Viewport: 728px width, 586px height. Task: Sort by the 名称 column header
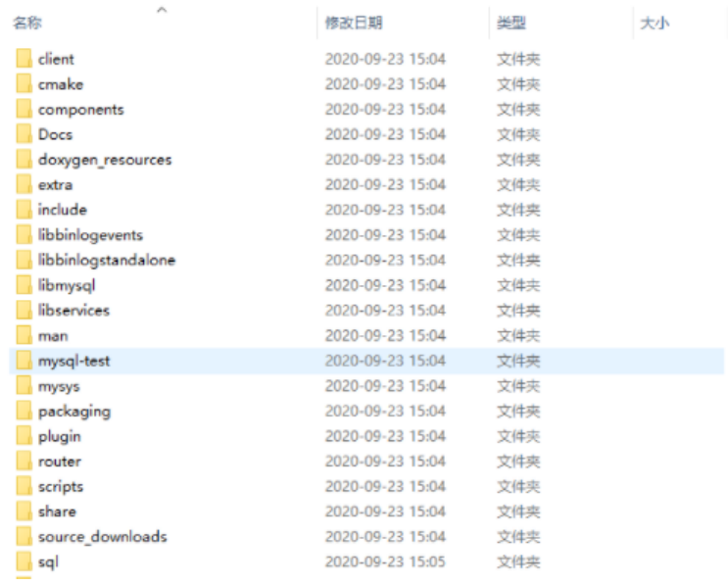coord(27,23)
